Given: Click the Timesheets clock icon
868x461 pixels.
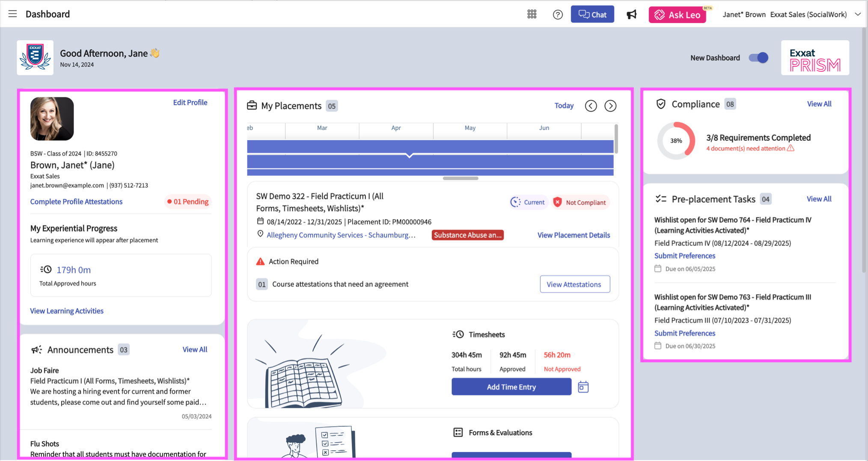Looking at the screenshot, I should click(x=458, y=334).
